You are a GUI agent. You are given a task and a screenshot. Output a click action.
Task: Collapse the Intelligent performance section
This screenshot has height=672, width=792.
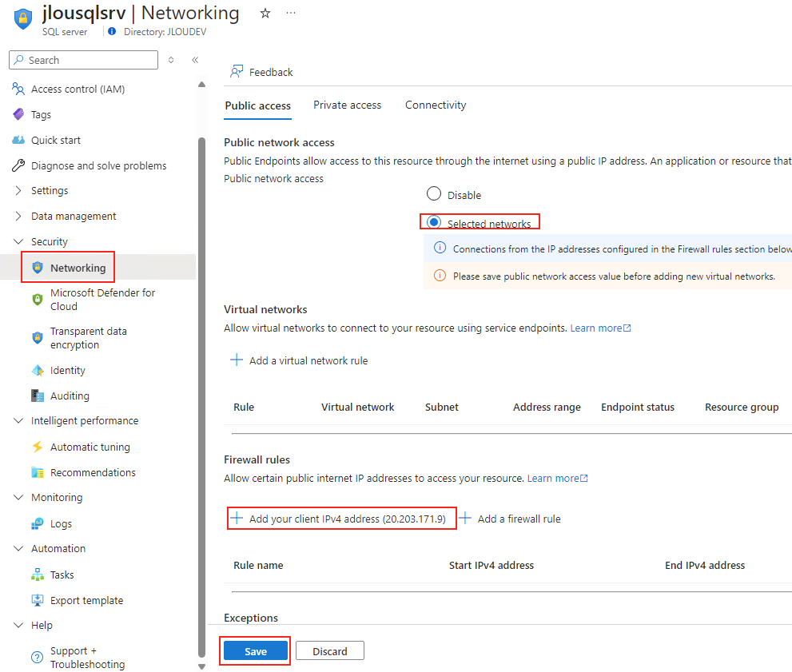coord(18,420)
